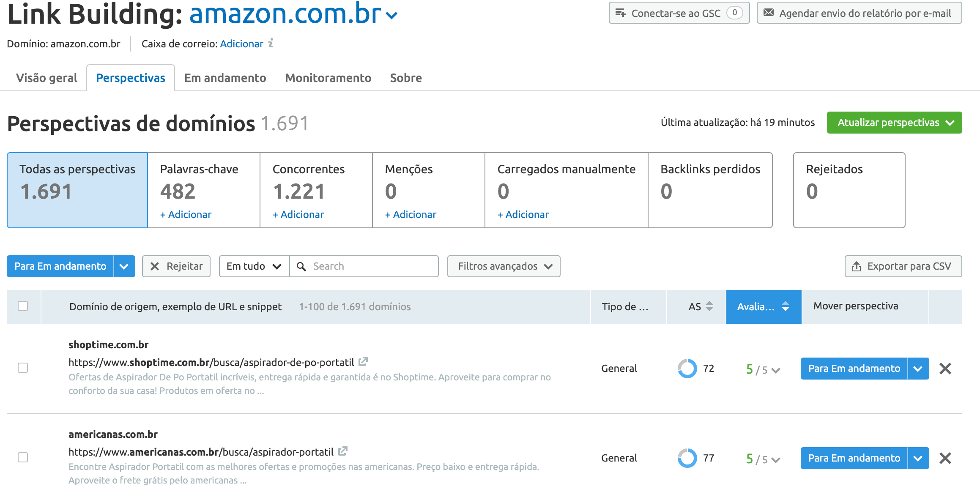Click + Adicionar under Concorrentes

point(298,215)
